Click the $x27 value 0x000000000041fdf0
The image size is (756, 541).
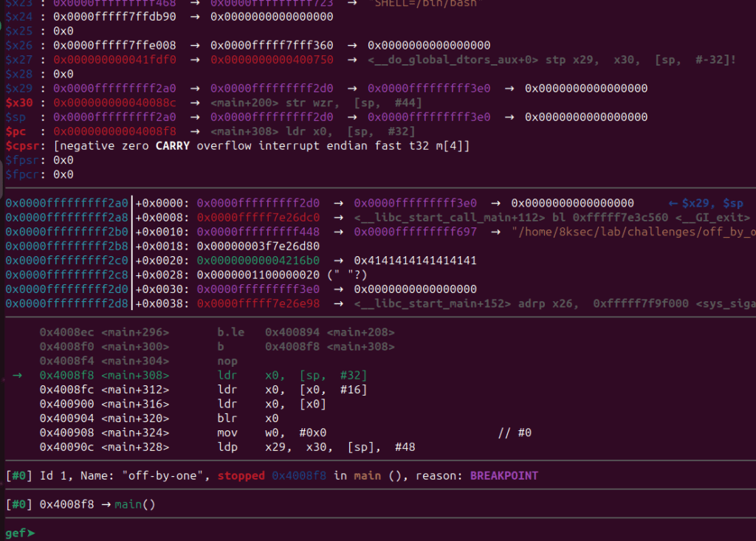point(114,60)
